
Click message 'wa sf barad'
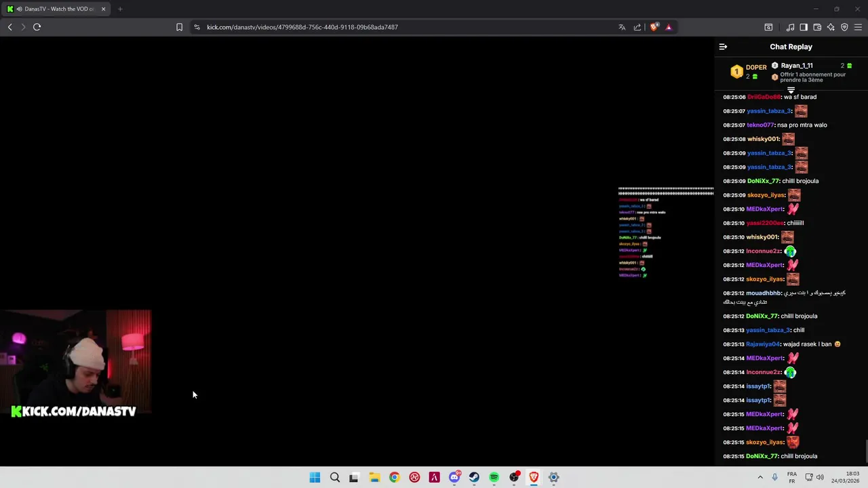[800, 97]
